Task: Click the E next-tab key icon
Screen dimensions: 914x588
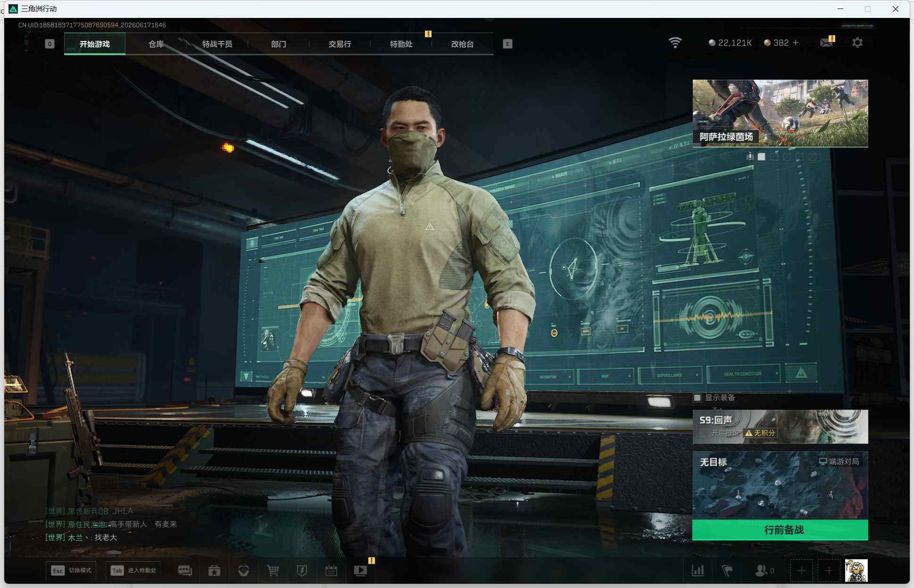Action: (x=507, y=44)
